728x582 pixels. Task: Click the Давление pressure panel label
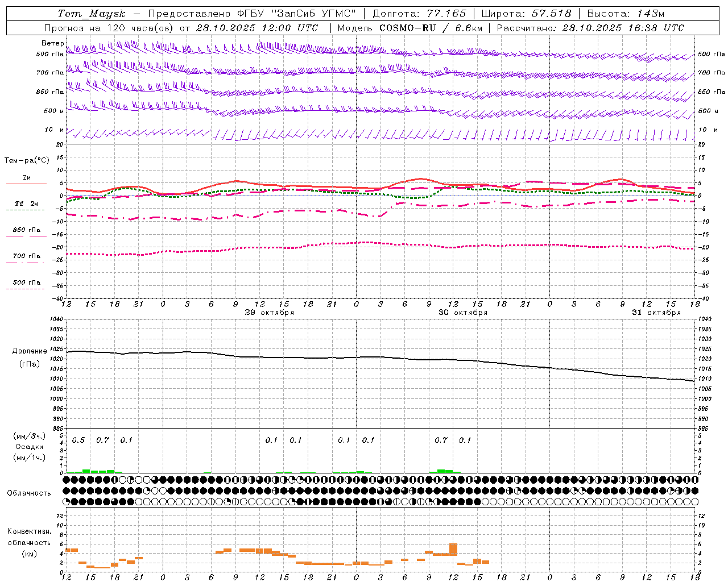click(x=30, y=351)
